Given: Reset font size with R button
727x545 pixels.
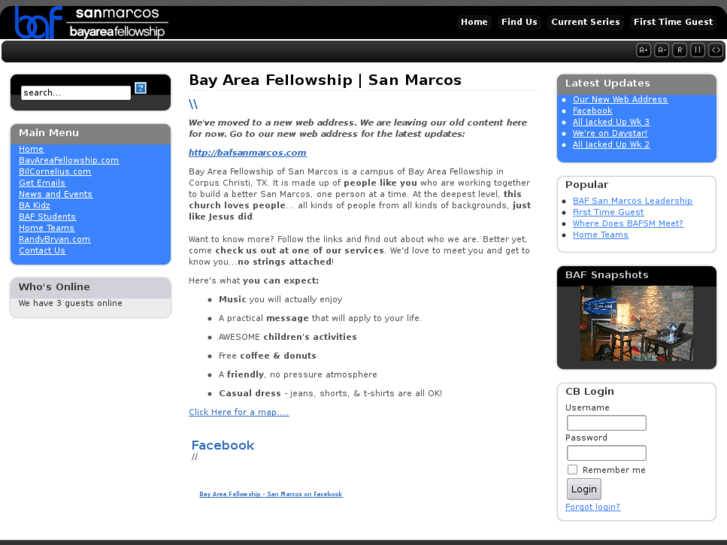Looking at the screenshot, I should tap(679, 50).
